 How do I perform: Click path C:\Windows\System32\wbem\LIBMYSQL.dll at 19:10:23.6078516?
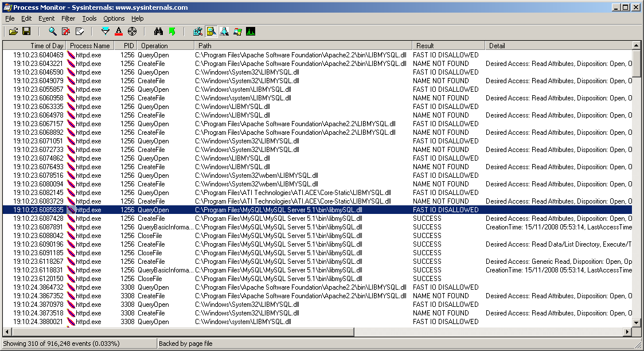(x=257, y=175)
